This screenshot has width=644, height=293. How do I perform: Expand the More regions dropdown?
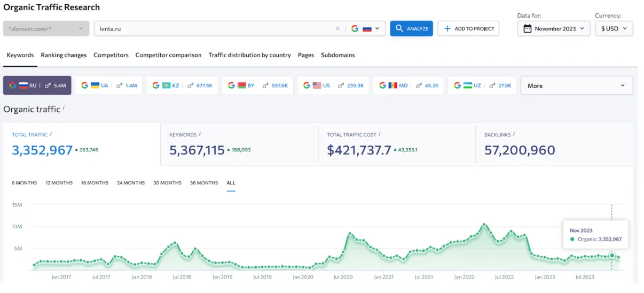click(576, 86)
